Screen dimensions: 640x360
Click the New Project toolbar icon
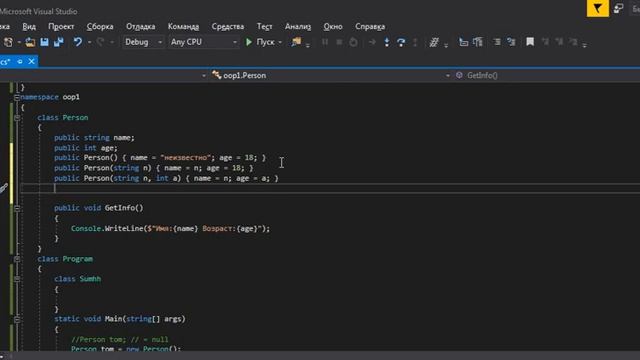[8, 42]
